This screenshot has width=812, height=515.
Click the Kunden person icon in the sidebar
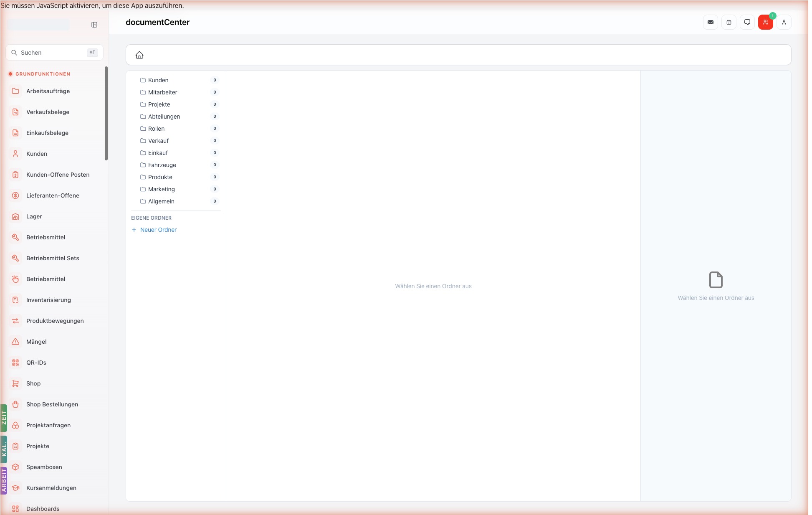pos(15,154)
